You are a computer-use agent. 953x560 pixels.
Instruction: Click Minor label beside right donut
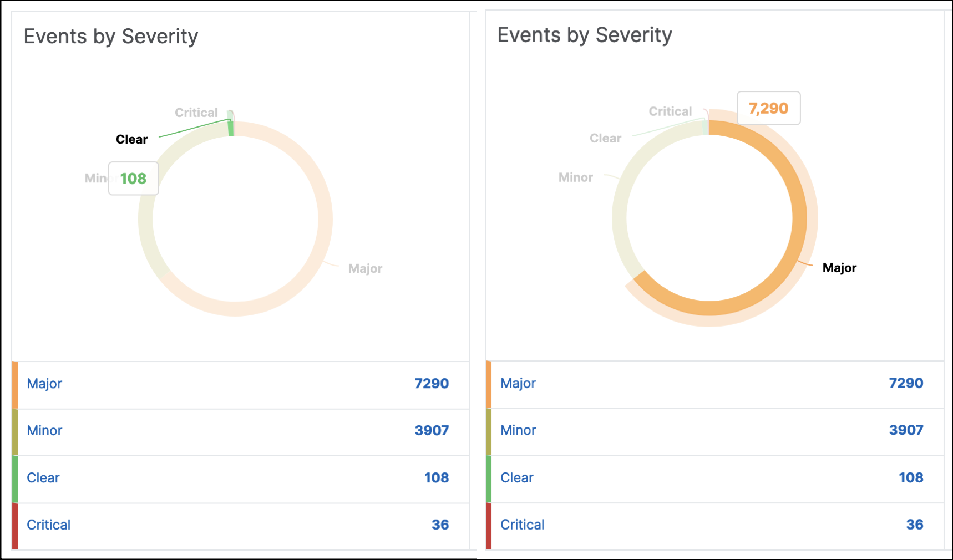[575, 177]
